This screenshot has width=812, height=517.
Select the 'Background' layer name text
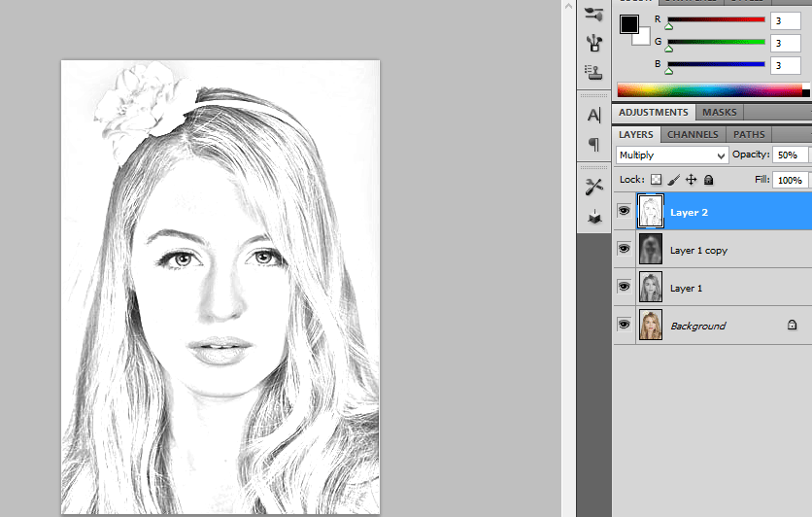(698, 326)
